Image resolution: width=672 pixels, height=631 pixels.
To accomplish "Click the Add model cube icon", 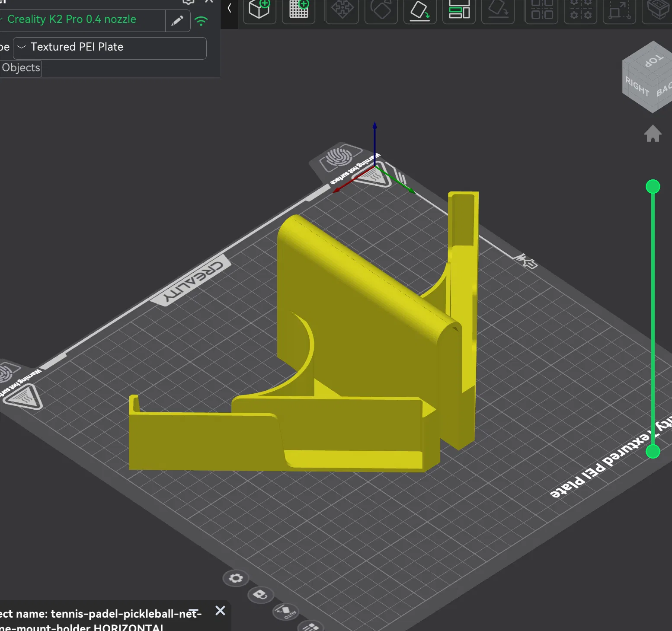I will pos(259,9).
